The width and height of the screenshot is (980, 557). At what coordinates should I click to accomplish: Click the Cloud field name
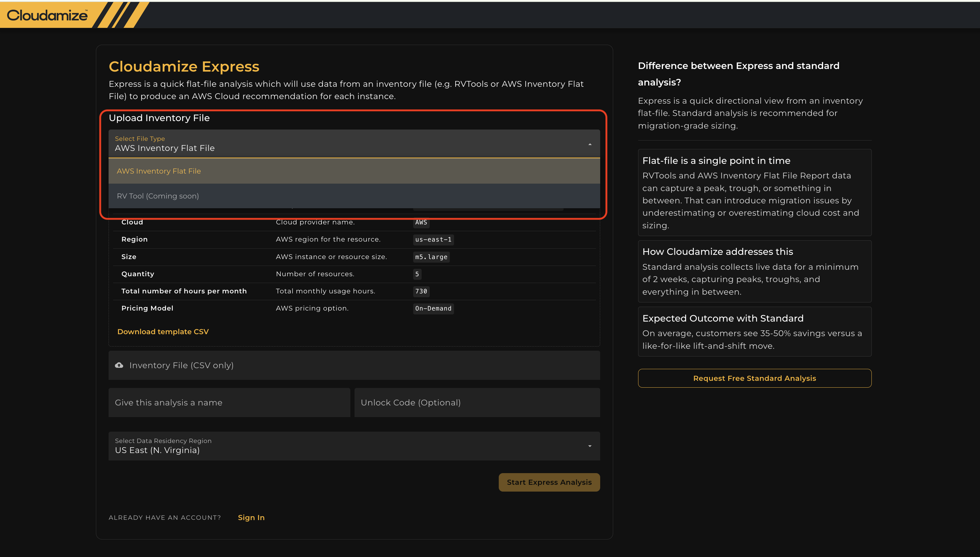(x=132, y=222)
